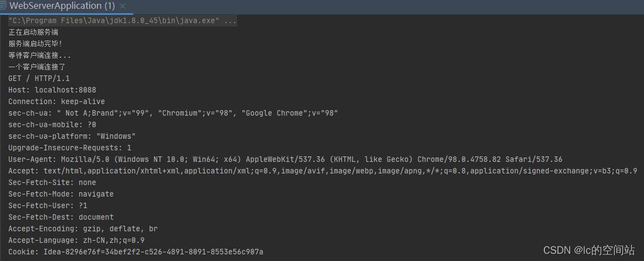Click the 等待客户端连接 console line

pyautogui.click(x=40, y=56)
